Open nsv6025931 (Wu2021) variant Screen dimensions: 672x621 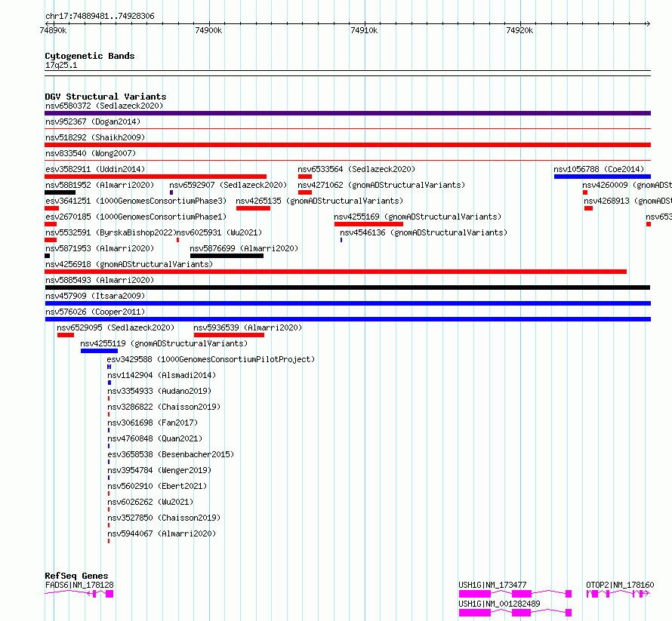click(x=219, y=232)
